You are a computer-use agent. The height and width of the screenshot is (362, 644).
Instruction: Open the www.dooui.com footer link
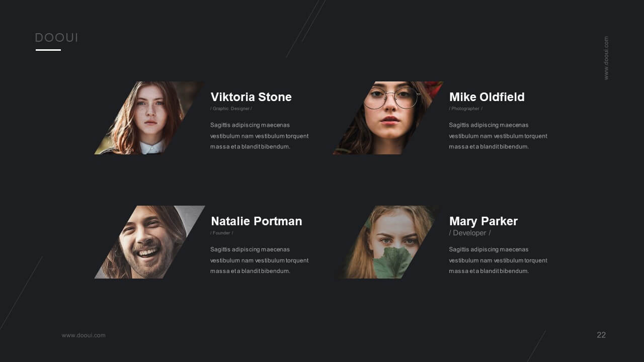tap(84, 335)
